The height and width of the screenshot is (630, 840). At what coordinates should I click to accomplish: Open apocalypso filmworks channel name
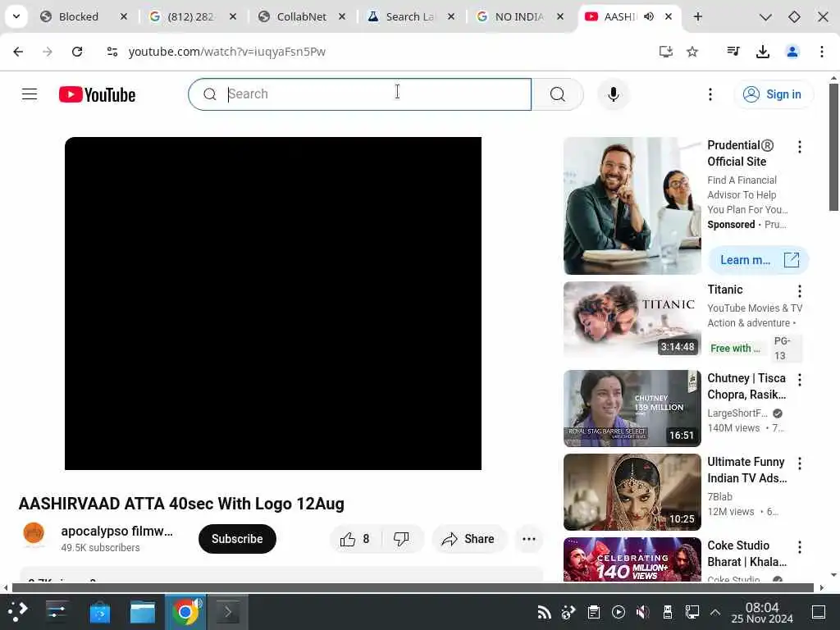(116, 531)
